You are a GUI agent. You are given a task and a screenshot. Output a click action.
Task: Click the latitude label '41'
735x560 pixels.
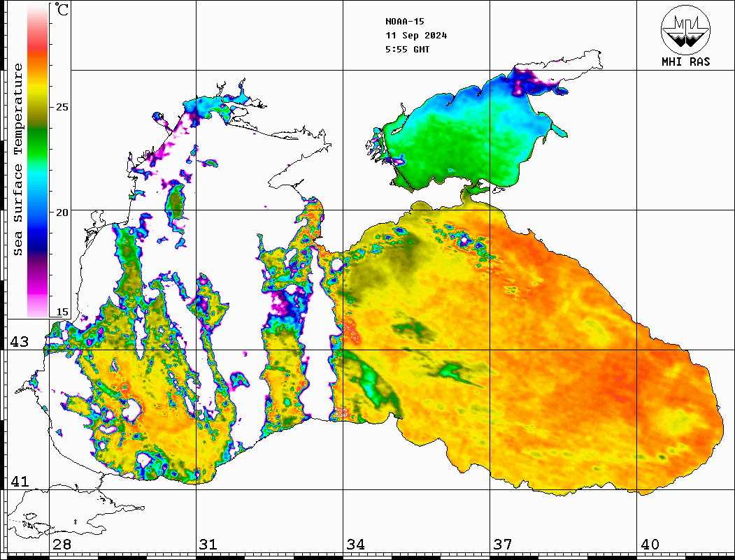[x=19, y=482]
